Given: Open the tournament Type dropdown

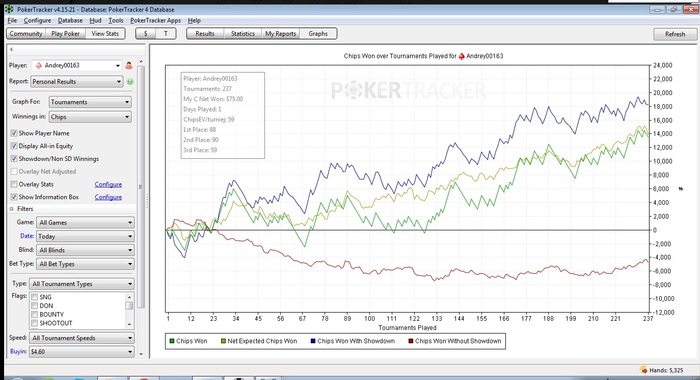Looking at the screenshot, I should [x=82, y=284].
